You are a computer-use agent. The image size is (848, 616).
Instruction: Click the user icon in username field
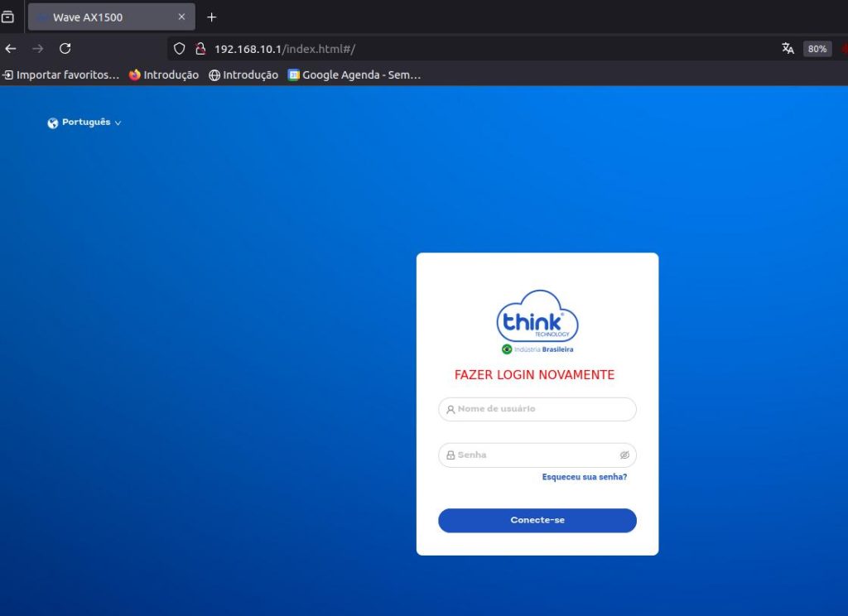450,410
